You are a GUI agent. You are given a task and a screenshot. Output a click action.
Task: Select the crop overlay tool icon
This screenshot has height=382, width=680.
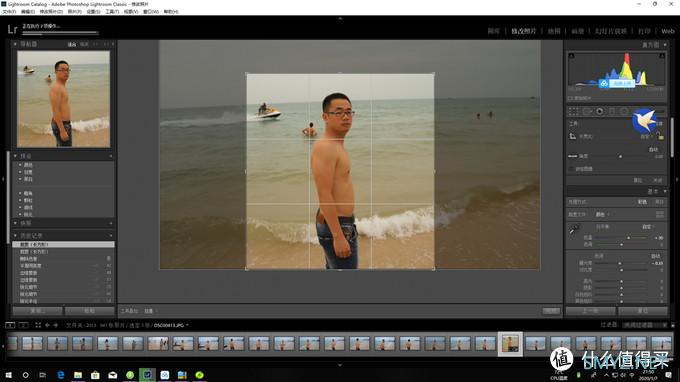pos(573,112)
